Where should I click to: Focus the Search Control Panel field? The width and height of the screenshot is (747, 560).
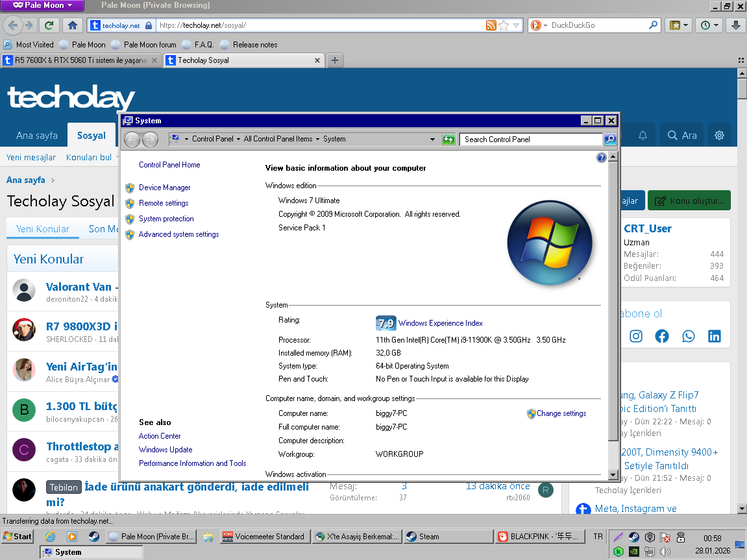tap(531, 139)
